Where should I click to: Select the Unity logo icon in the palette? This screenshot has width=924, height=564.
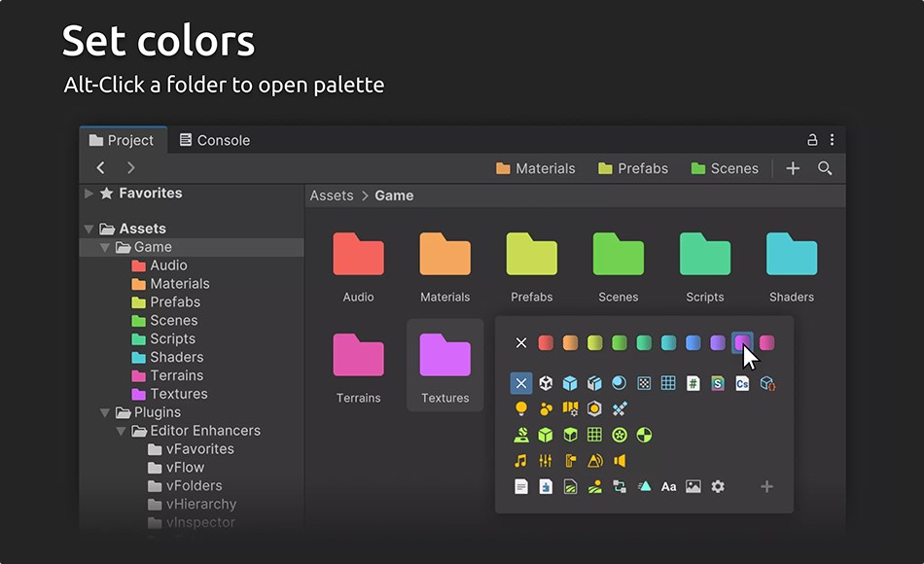(546, 381)
